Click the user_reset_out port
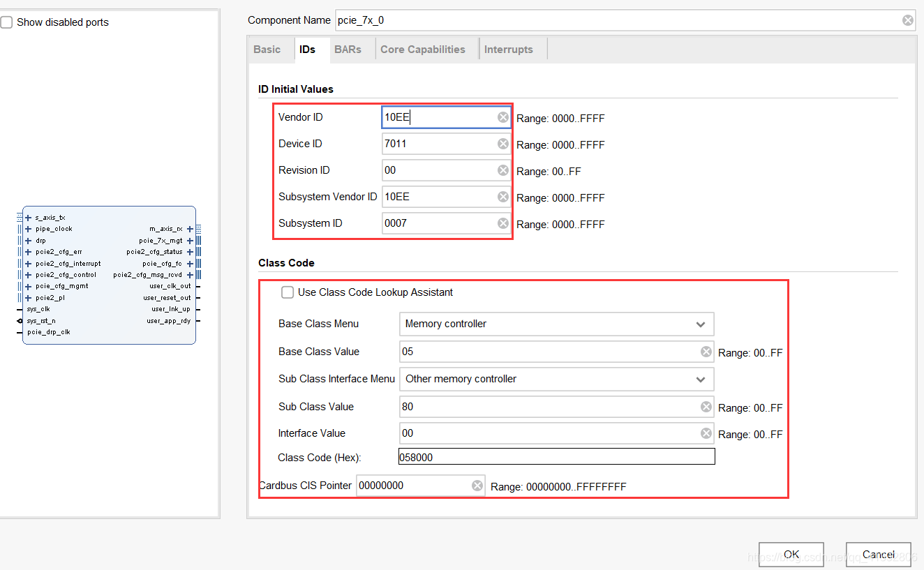This screenshot has width=924, height=570. 167,298
